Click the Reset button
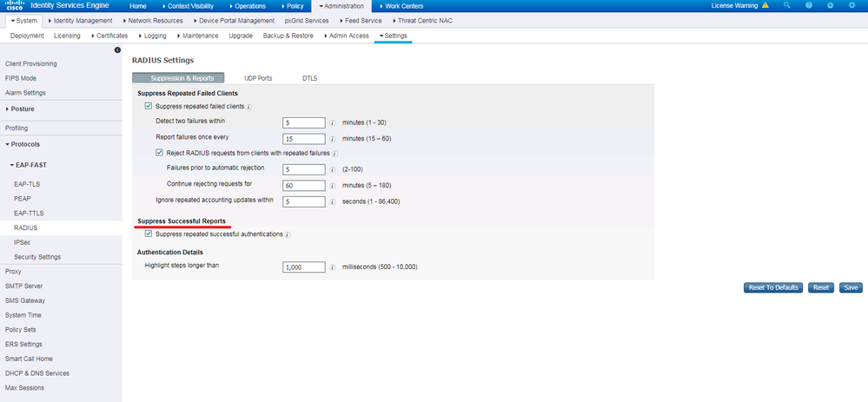This screenshot has height=402, width=868. [x=821, y=287]
